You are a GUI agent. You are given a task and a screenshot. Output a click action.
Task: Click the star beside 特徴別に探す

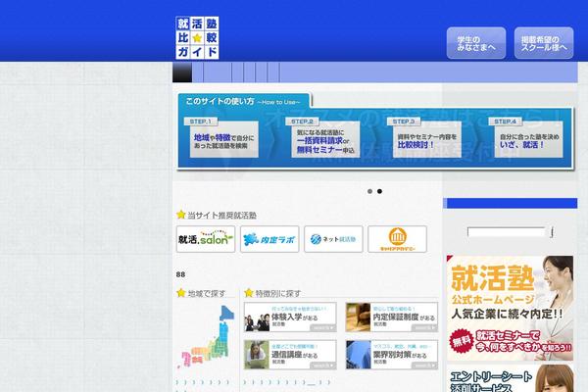coord(249,293)
